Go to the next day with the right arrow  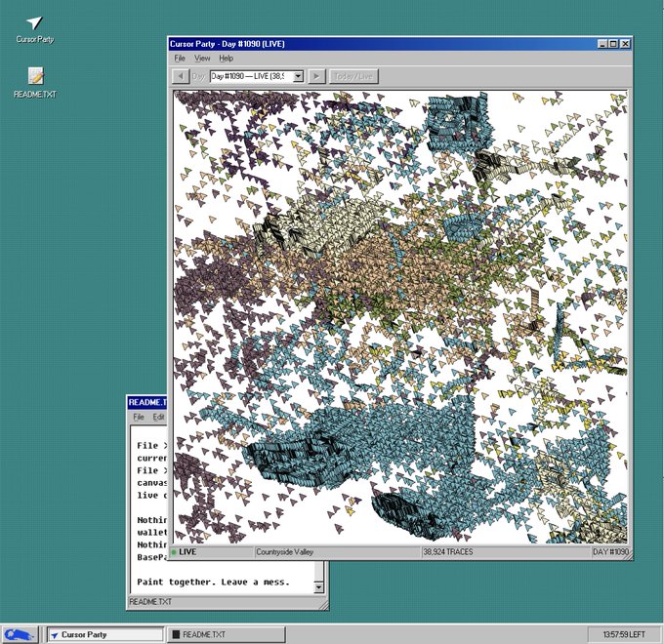click(x=316, y=76)
